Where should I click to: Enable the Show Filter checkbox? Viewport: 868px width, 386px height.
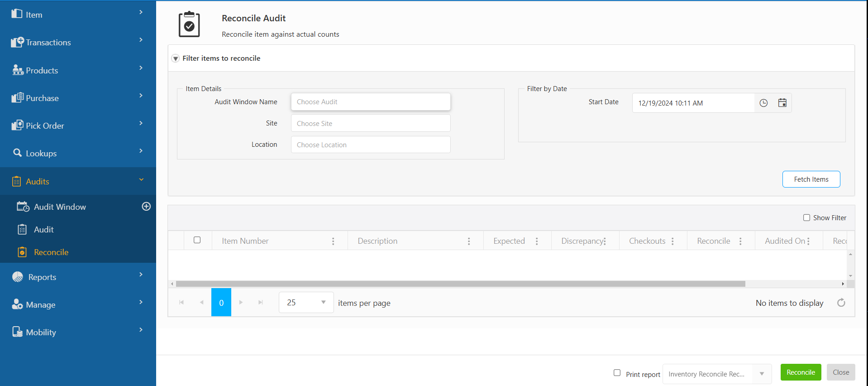806,217
